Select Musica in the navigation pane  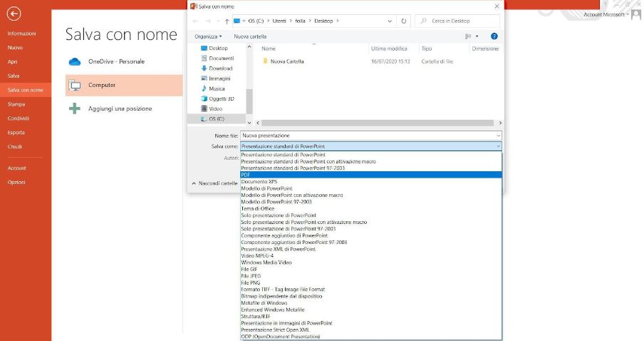tap(217, 88)
